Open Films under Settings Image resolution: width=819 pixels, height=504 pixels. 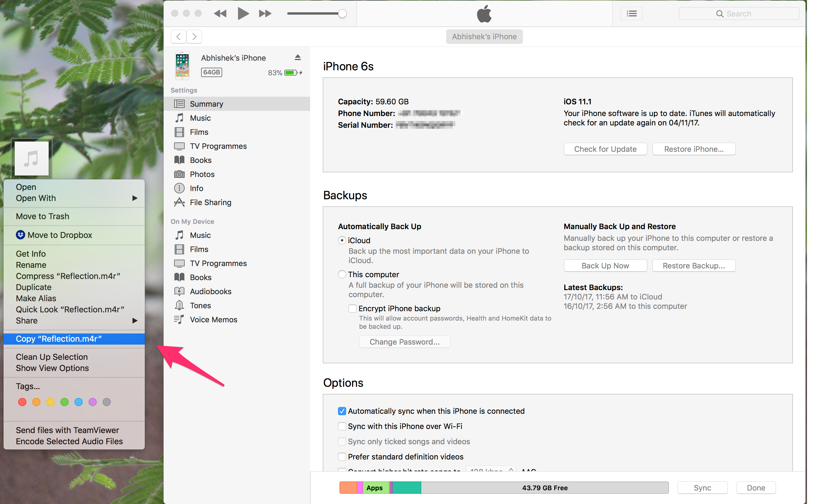(x=237, y=132)
